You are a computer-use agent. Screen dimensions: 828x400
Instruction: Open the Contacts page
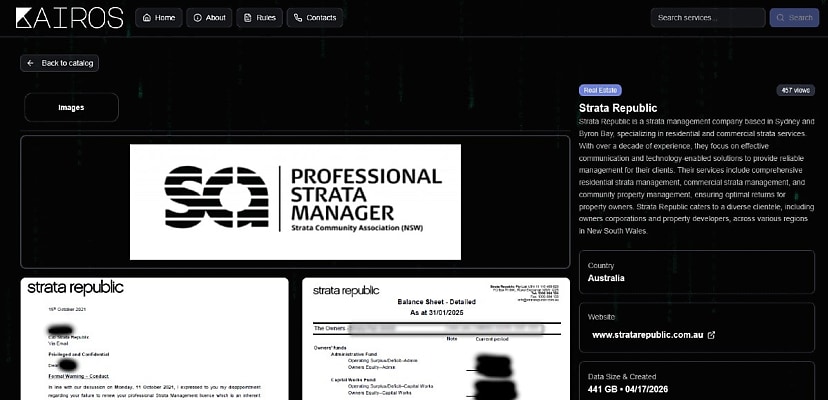point(315,17)
